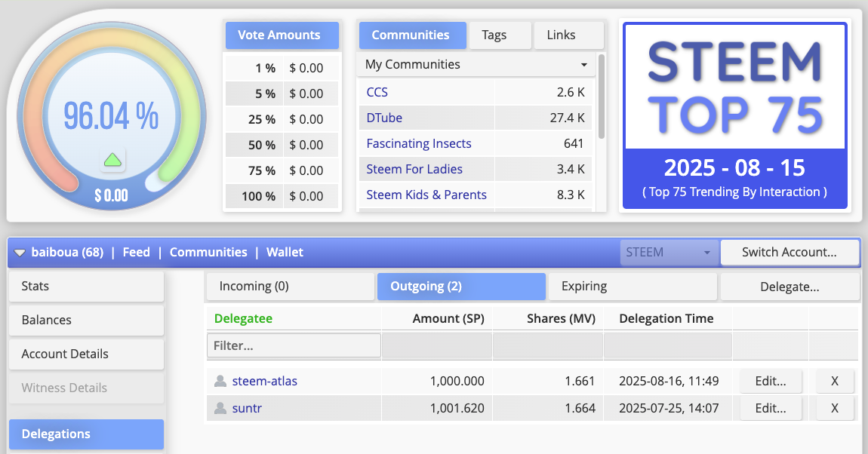The height and width of the screenshot is (454, 868).
Task: Click the 50 % vote amount row
Action: (x=282, y=145)
